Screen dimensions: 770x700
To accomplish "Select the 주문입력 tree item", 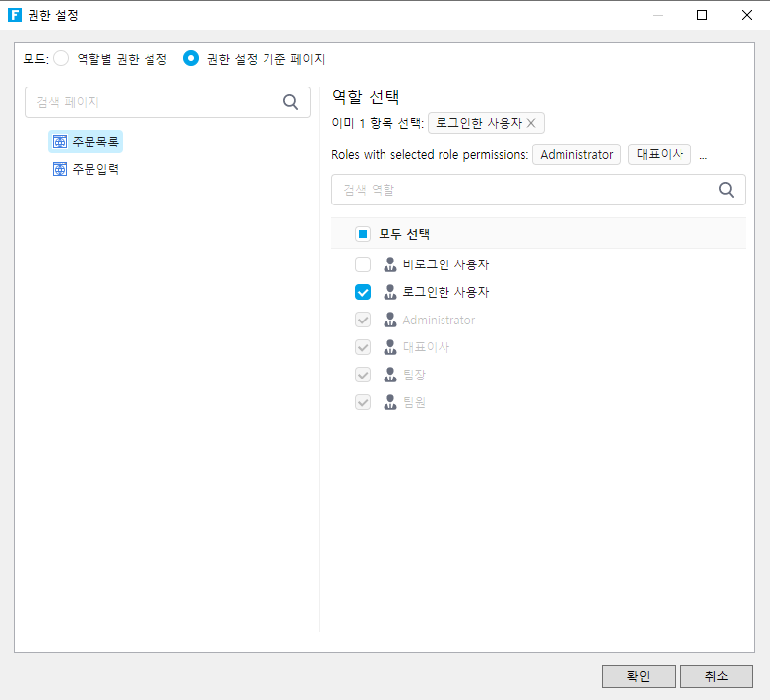I will coord(95,169).
